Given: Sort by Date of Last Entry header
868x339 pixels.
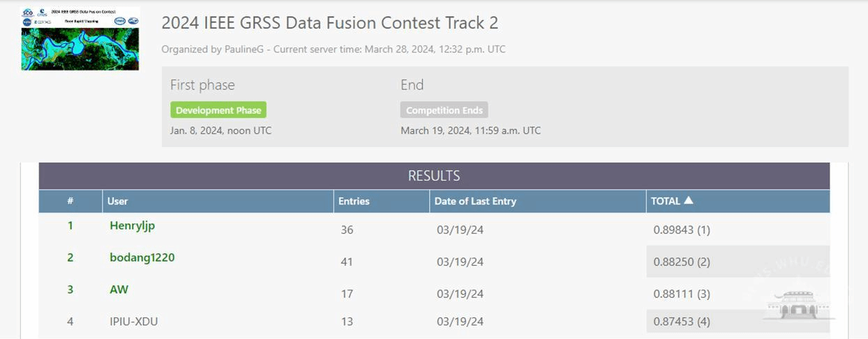Looking at the screenshot, I should click(x=475, y=201).
